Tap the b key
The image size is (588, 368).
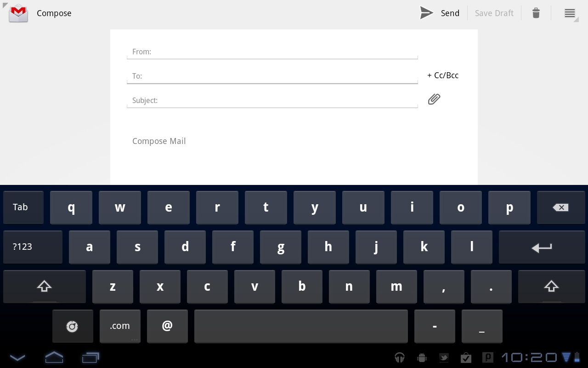point(302,287)
